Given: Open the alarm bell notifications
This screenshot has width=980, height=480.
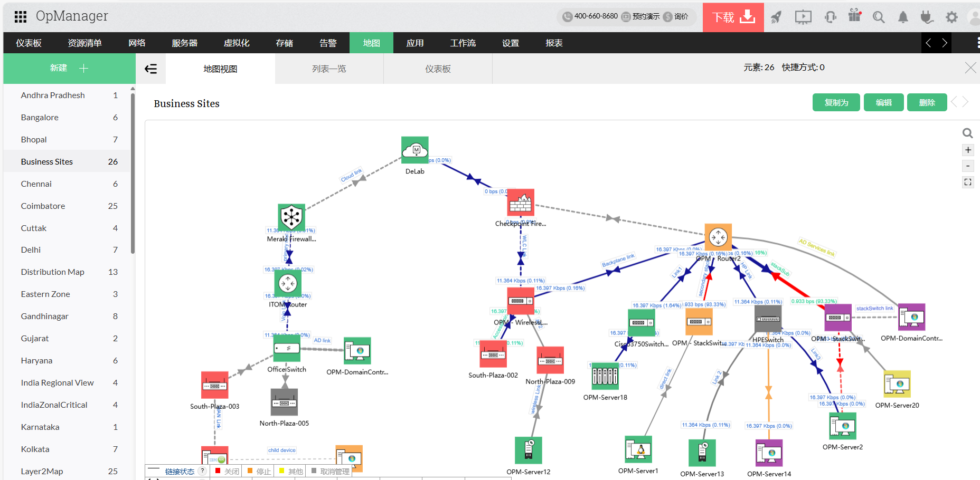Looking at the screenshot, I should pos(903,17).
